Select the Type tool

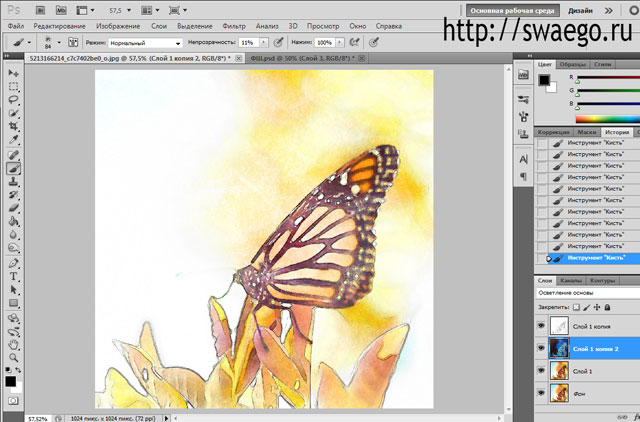pos(13,277)
